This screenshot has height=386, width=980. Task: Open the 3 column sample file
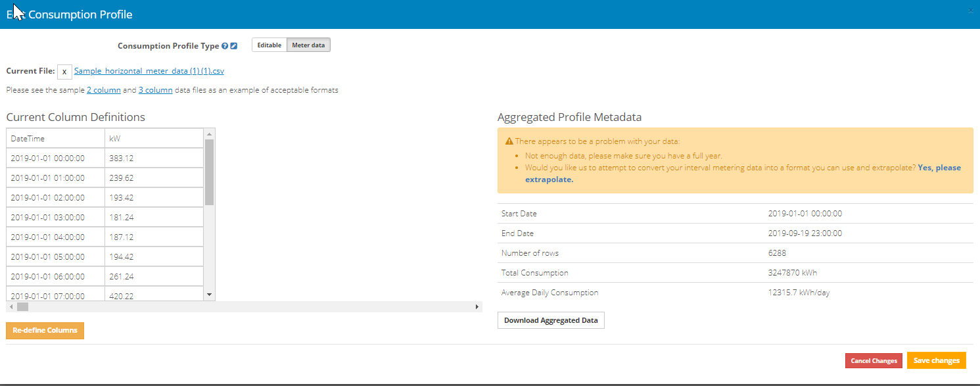155,90
